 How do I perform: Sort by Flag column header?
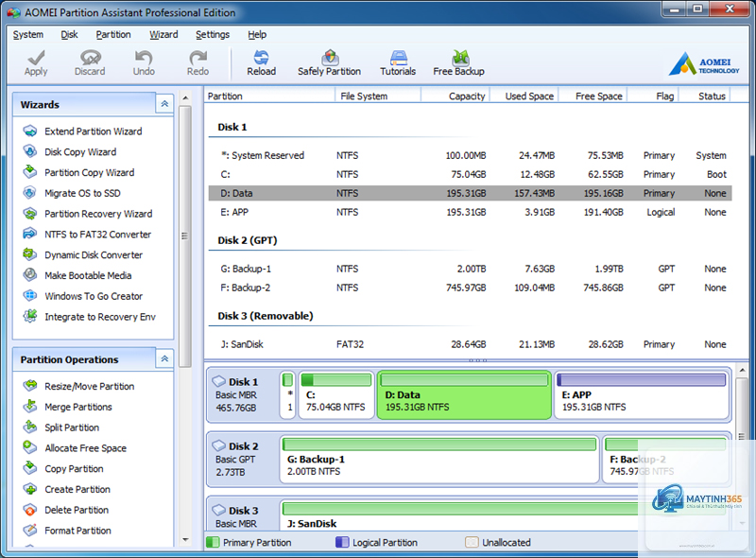[x=653, y=96]
